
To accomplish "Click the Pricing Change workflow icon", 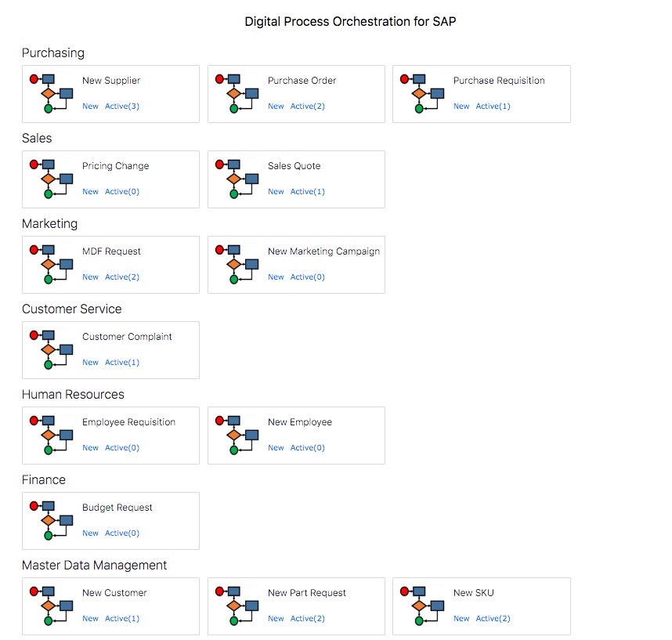I will pos(50,177).
